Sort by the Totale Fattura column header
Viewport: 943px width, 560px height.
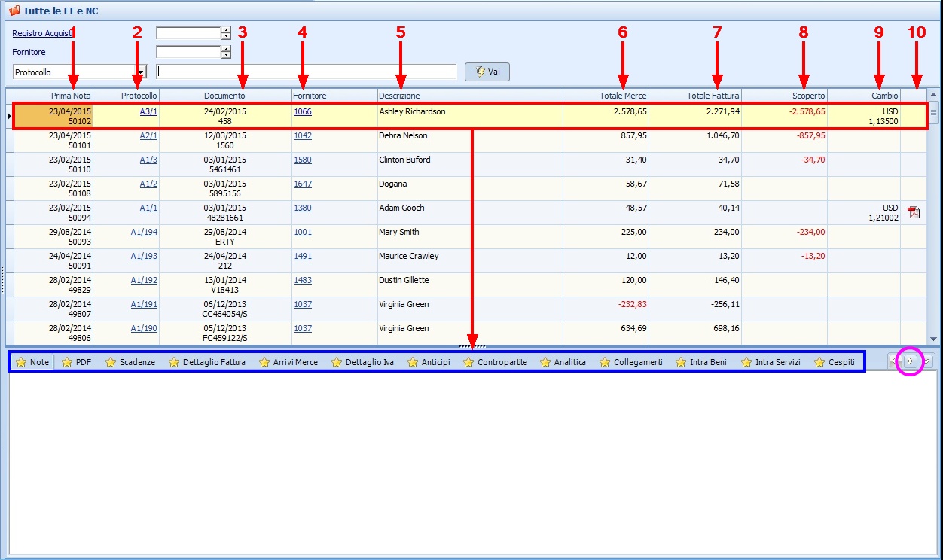(713, 96)
